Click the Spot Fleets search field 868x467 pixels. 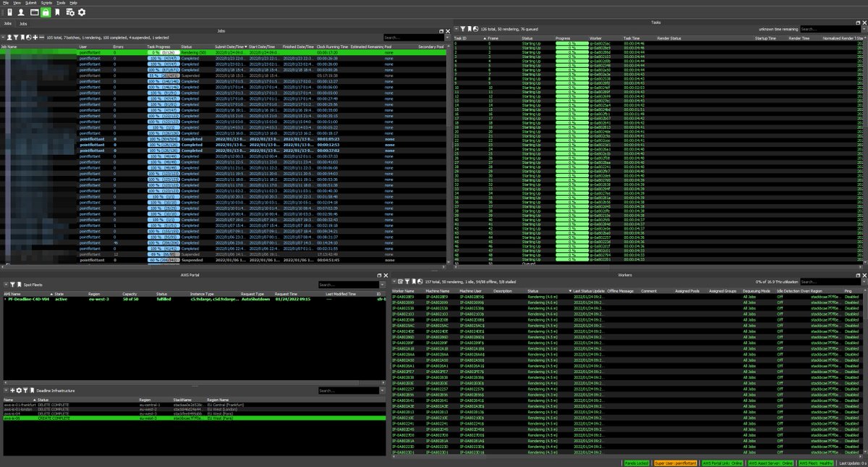click(349, 285)
